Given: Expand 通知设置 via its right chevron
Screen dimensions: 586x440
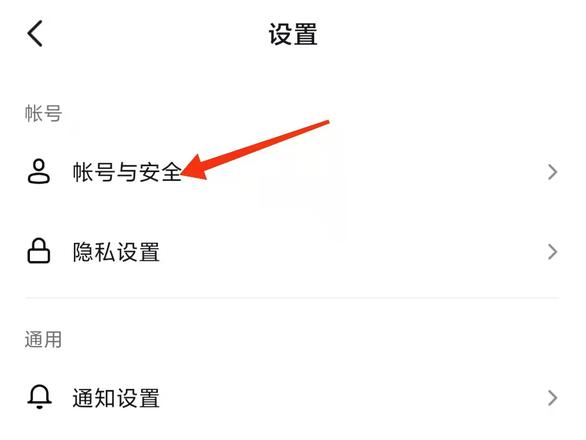Looking at the screenshot, I should pos(553,398).
